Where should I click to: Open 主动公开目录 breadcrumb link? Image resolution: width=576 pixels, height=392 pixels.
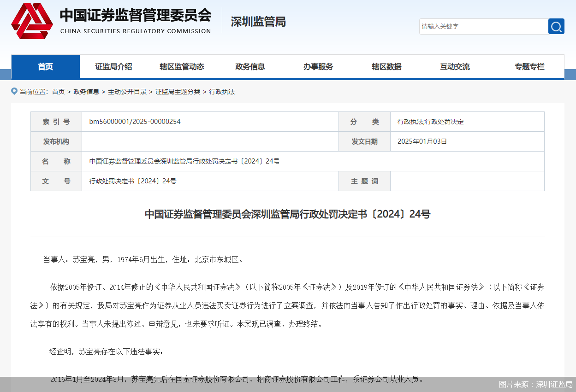[x=127, y=92]
